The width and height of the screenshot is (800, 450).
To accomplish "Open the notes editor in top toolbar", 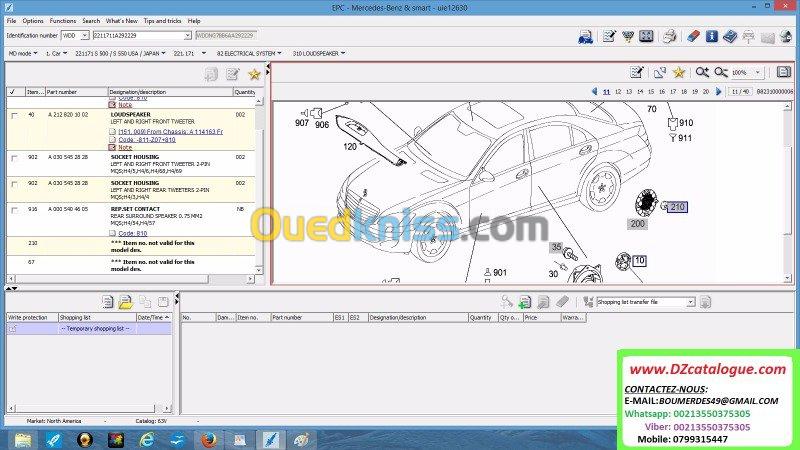I will 609,36.
